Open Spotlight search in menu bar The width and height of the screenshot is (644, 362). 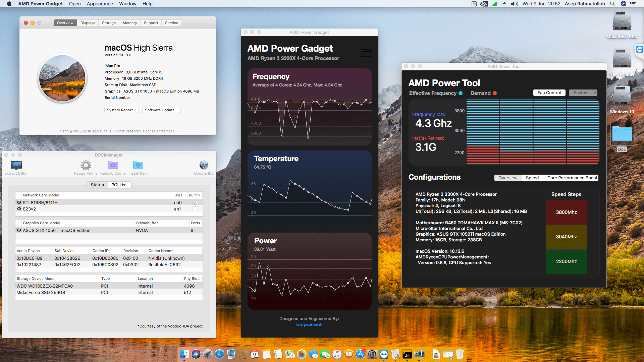(612, 4)
